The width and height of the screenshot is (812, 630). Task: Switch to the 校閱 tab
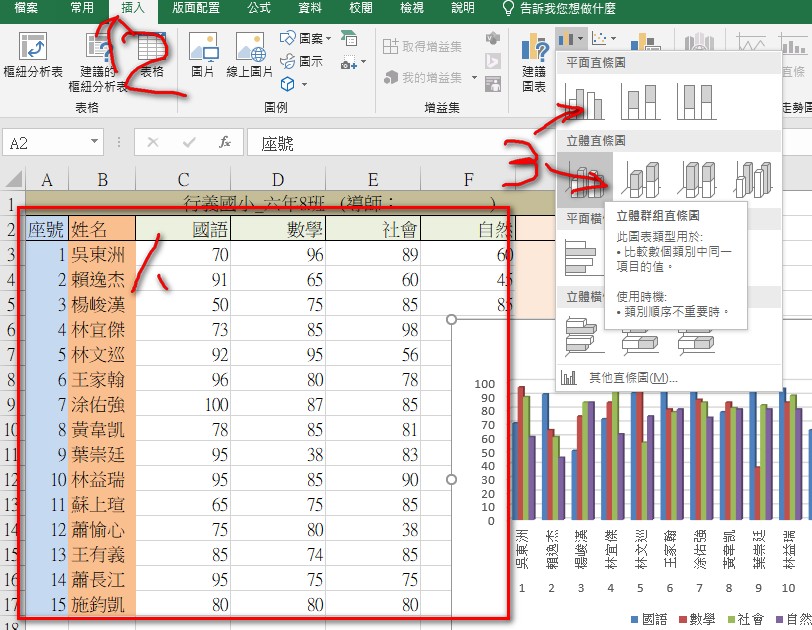click(360, 8)
